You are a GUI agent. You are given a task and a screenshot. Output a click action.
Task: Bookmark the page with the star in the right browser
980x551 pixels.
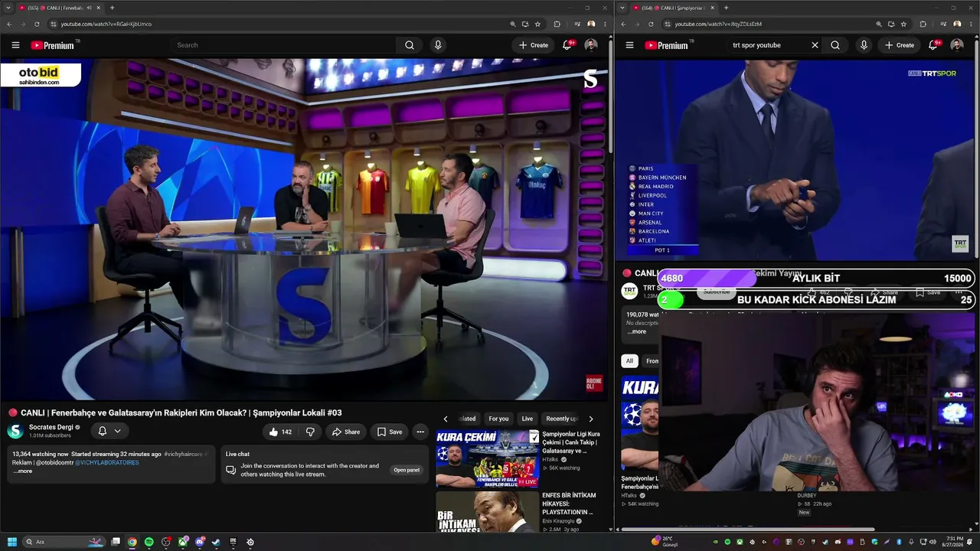tap(903, 24)
